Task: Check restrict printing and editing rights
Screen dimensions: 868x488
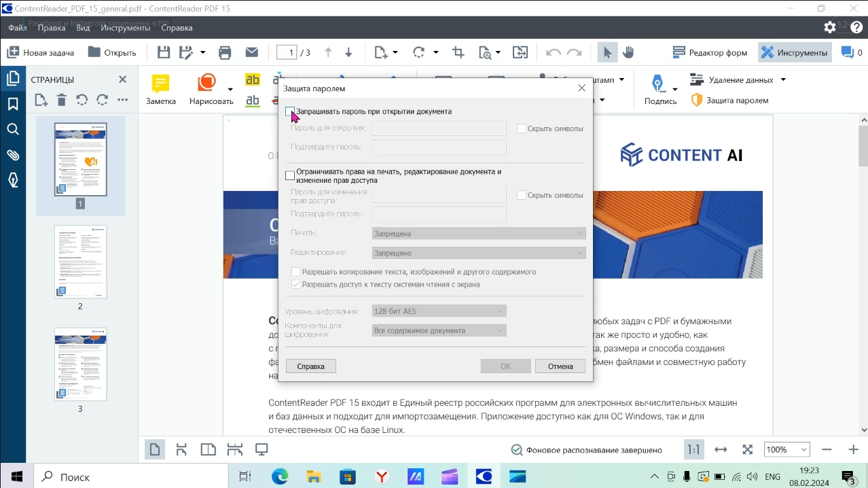Action: point(290,175)
